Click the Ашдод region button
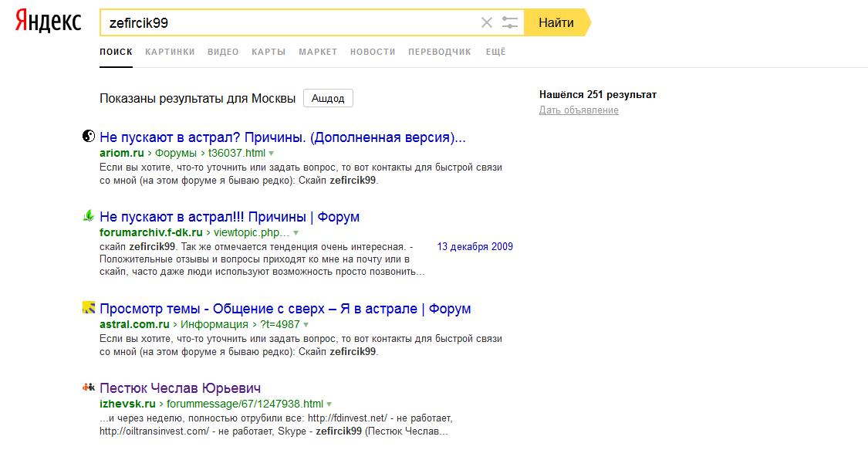 tap(328, 99)
